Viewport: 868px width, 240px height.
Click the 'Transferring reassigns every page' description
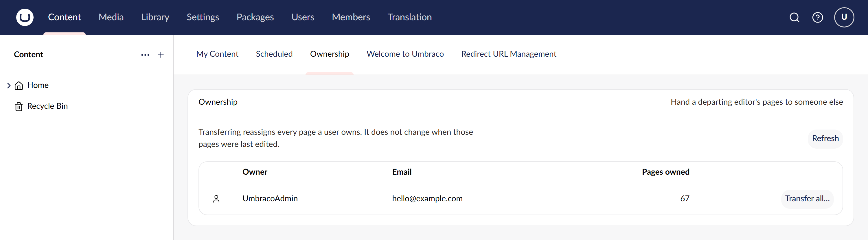pyautogui.click(x=335, y=138)
